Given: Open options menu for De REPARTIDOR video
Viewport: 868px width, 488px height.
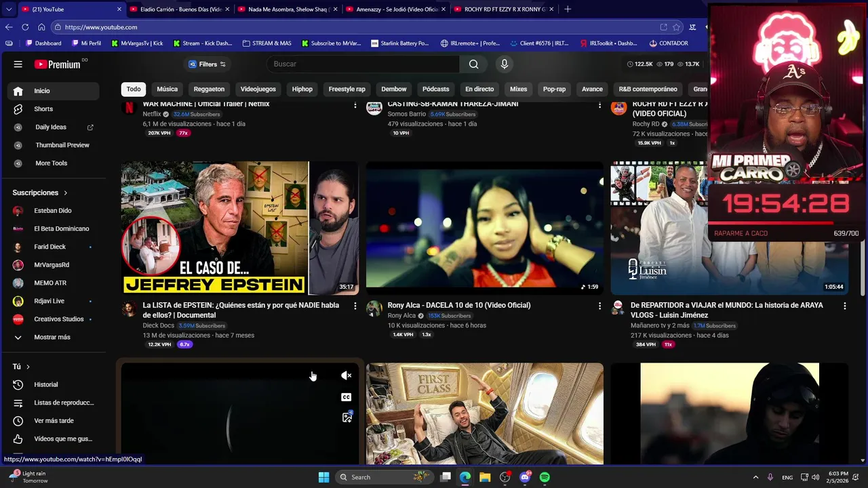Looking at the screenshot, I should [844, 306].
